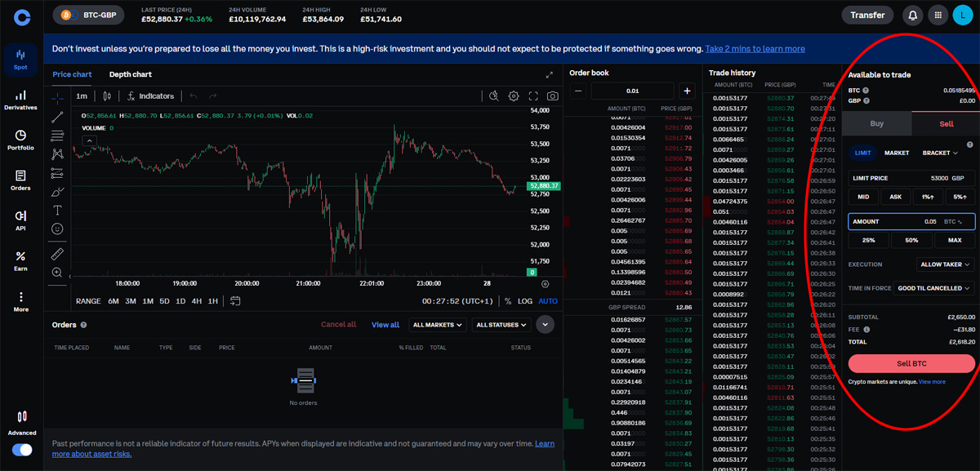
Task: Switch to the Depth chart tab
Action: pyautogui.click(x=131, y=74)
